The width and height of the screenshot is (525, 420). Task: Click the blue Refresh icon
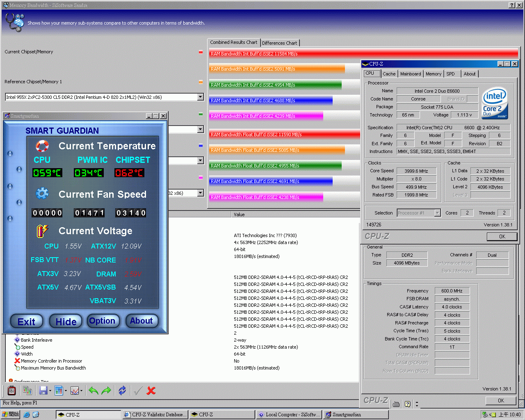click(122, 390)
